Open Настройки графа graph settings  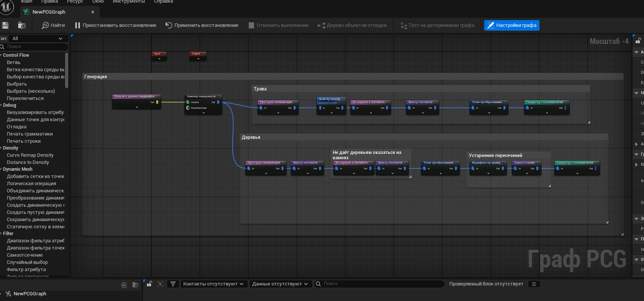pos(511,25)
